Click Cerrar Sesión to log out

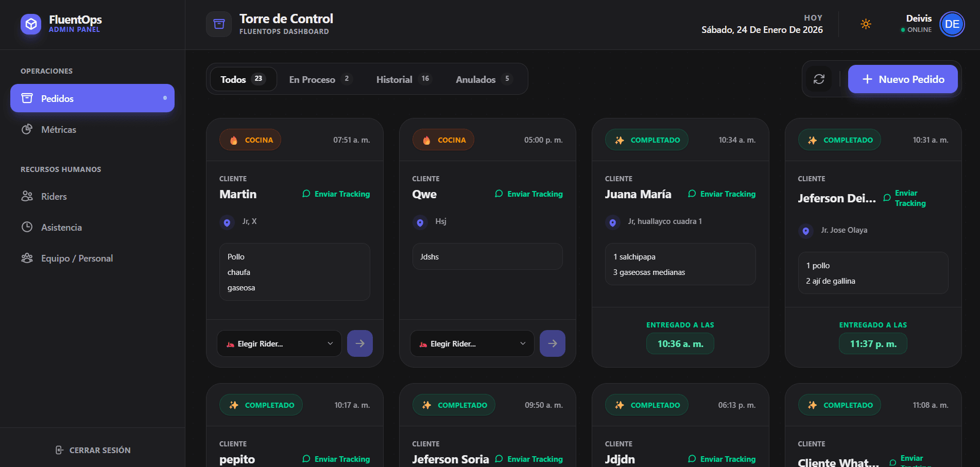93,450
